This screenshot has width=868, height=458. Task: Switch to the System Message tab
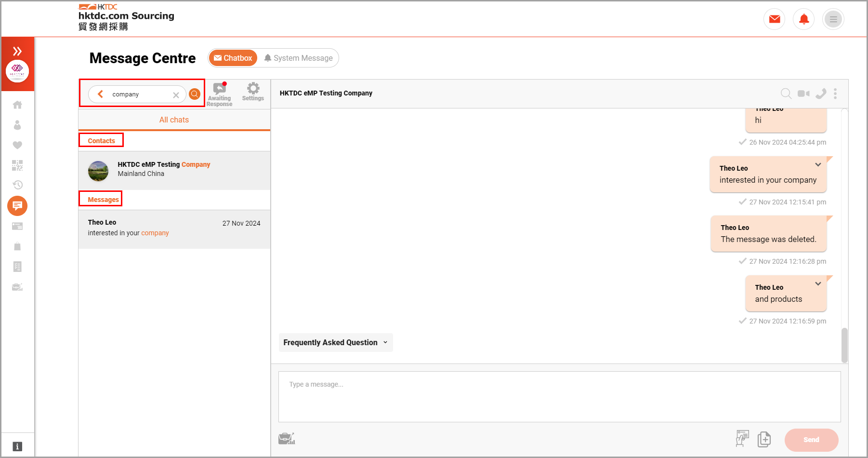coord(299,58)
